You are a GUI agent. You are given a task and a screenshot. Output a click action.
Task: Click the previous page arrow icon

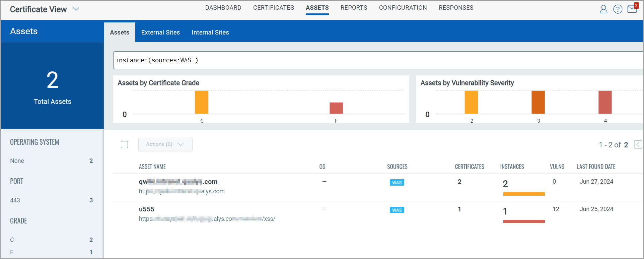click(638, 144)
